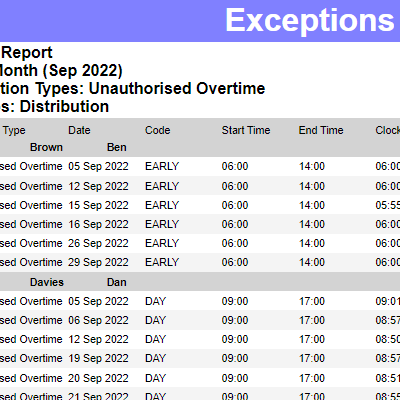Click the Start Time column header
Screen dimensions: 400x400
tap(246, 130)
